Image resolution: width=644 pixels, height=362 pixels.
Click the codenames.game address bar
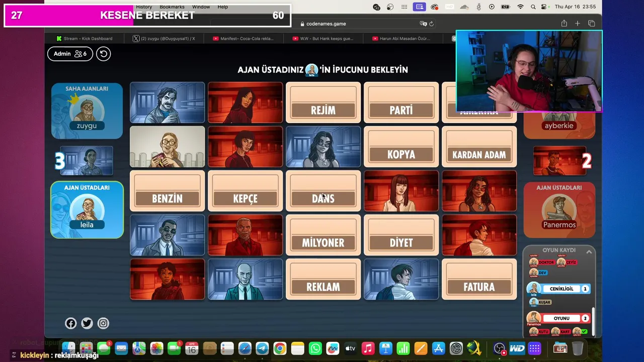[x=323, y=24]
